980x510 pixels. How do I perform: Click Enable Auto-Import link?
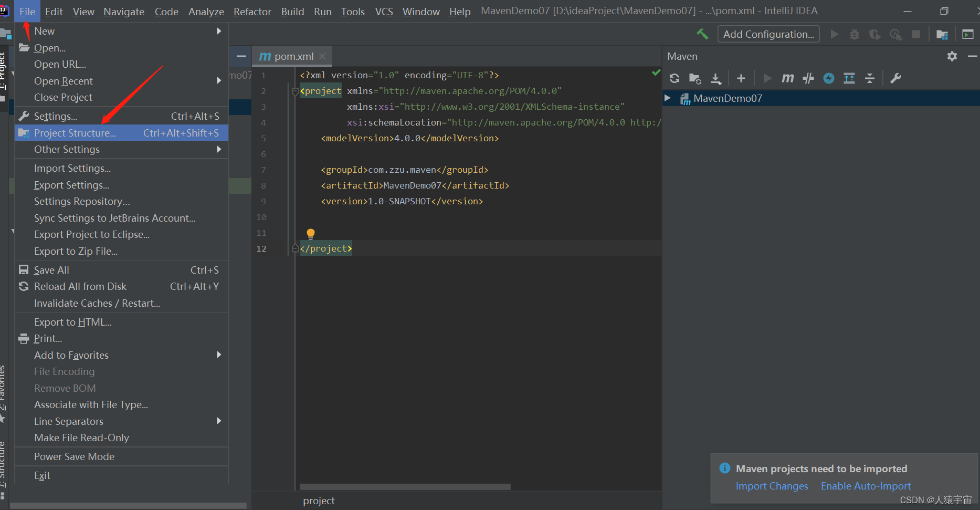click(x=866, y=486)
